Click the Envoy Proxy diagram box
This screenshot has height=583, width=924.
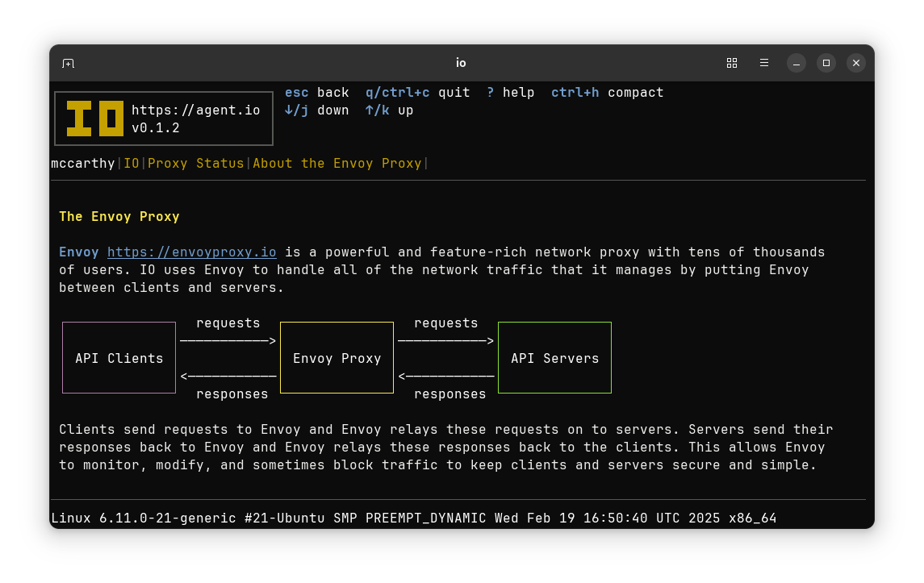[x=337, y=357]
